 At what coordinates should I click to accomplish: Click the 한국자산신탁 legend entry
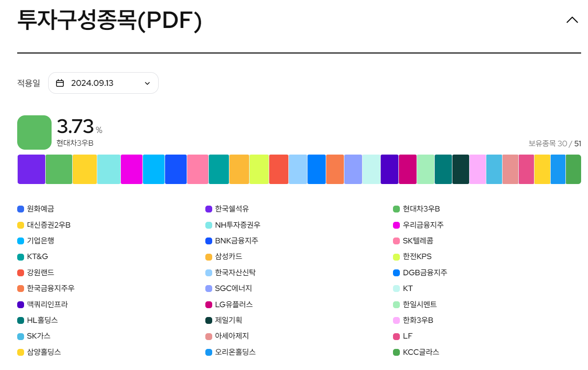(x=230, y=273)
